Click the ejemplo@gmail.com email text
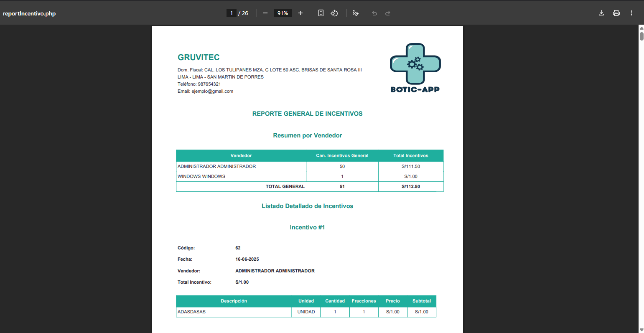The image size is (644, 333). coord(212,91)
